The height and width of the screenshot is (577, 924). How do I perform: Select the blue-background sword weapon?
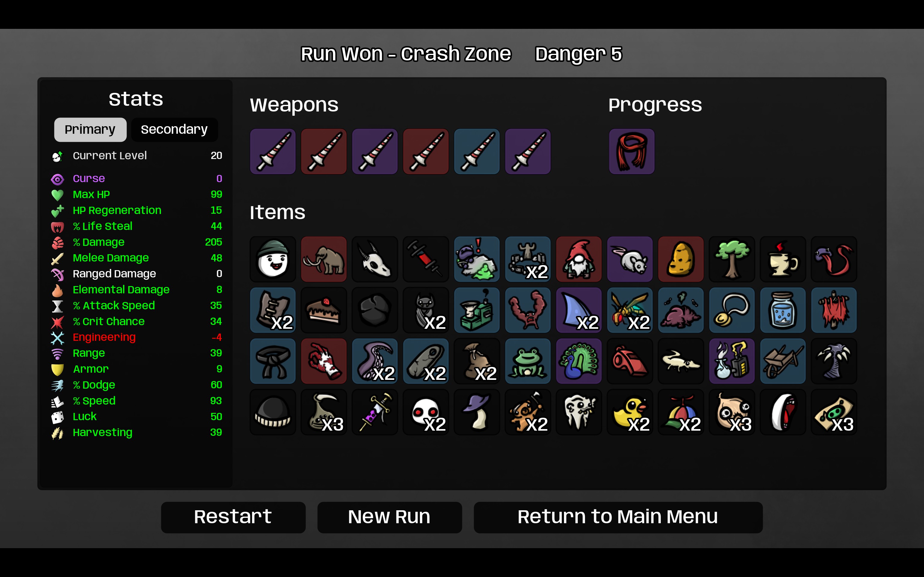[x=476, y=151]
